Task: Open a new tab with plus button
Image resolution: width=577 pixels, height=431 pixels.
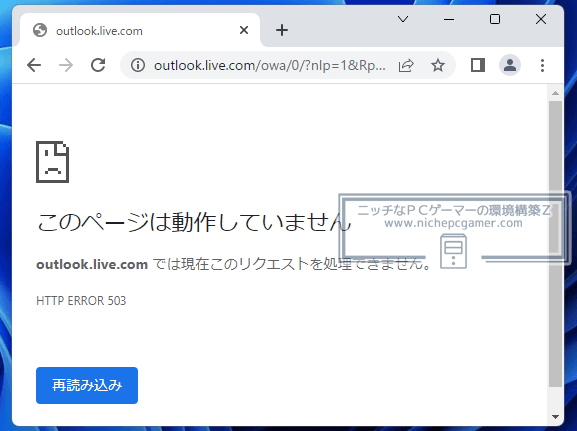Action: (x=282, y=30)
